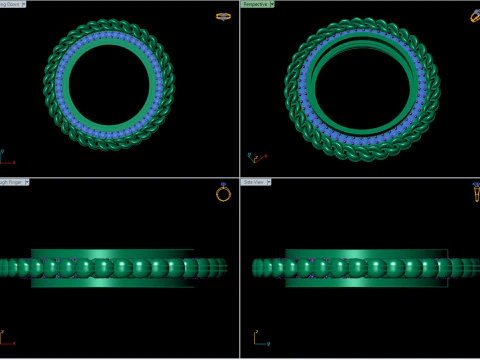
Task: Click the angled ring icon in Perspective viewport
Action: coord(475,16)
